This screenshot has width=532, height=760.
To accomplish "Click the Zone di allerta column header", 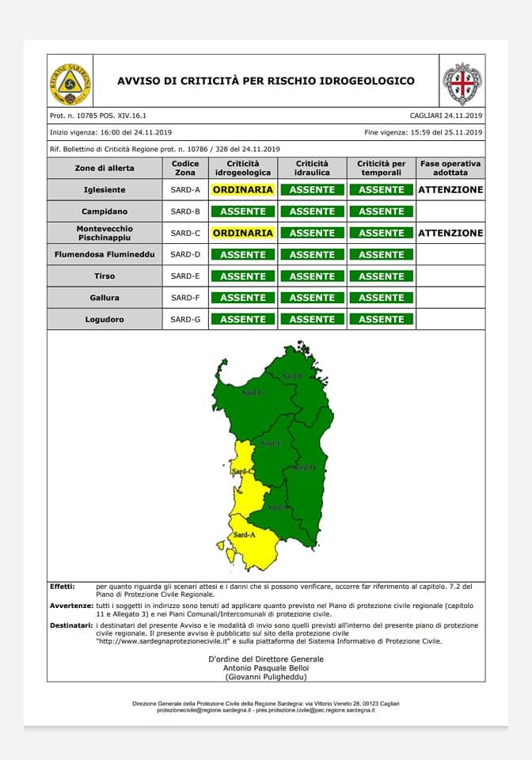I will tap(104, 168).
